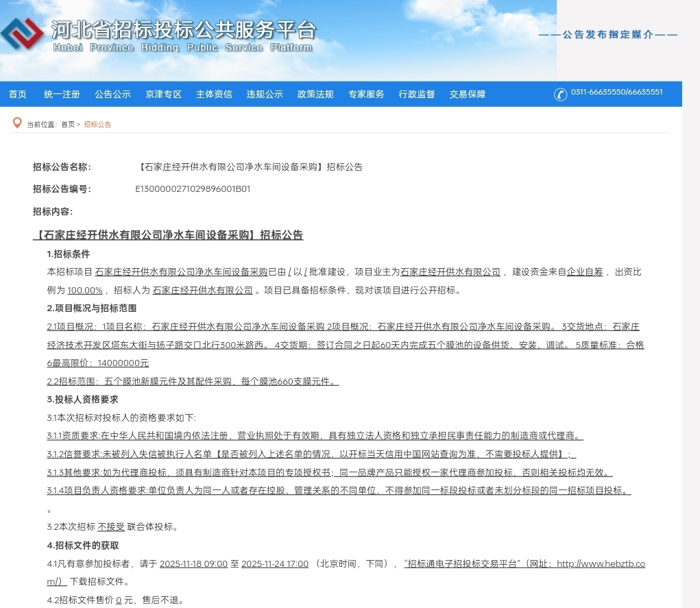Open 行政监督 from navigation bar

click(x=417, y=95)
